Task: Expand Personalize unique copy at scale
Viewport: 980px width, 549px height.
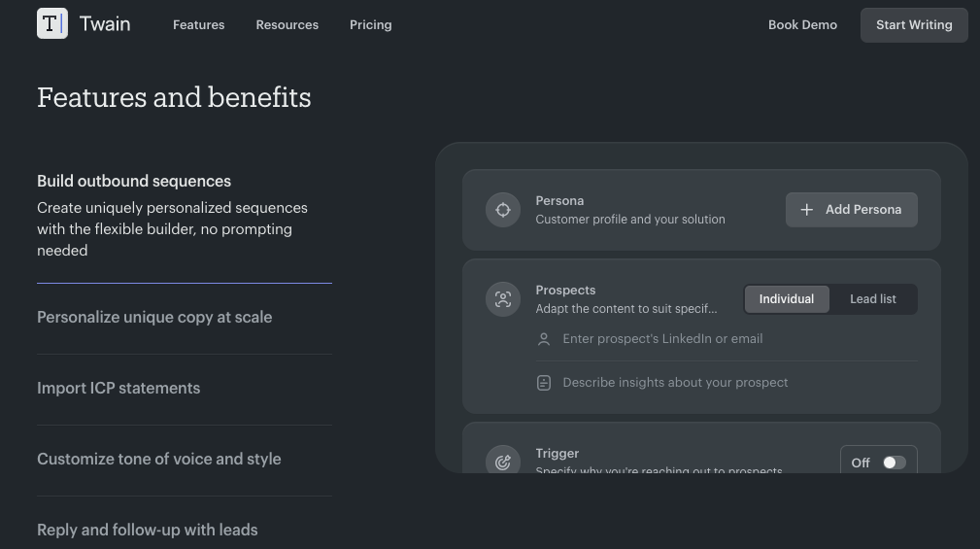Action: click(x=154, y=318)
